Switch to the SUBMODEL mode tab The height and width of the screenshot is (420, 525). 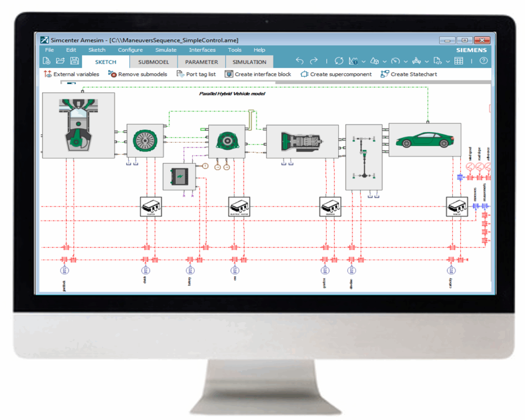pos(153,62)
